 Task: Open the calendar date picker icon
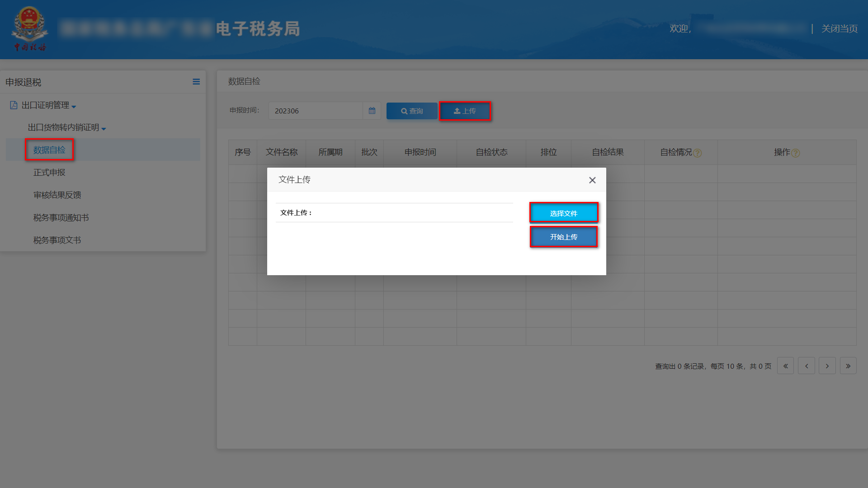(x=372, y=111)
